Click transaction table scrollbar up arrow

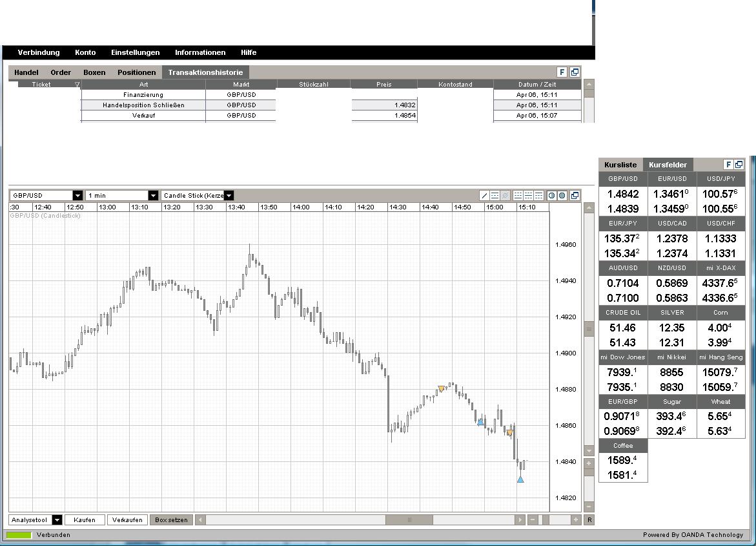coord(589,84)
